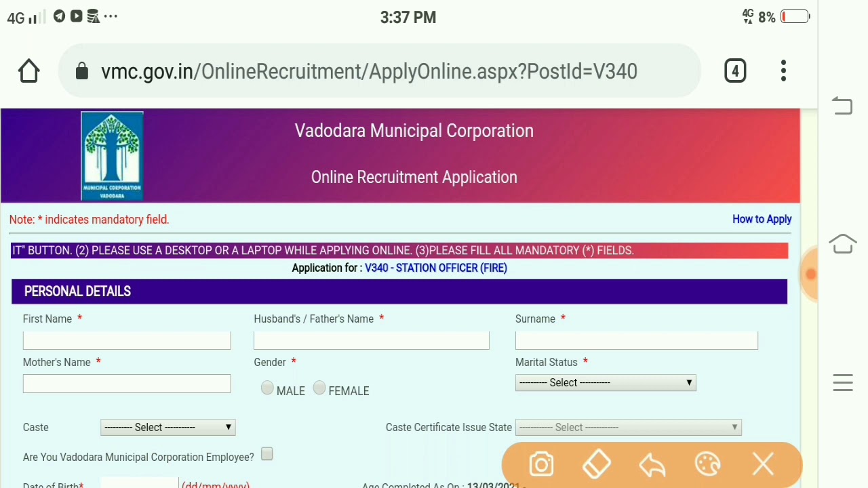This screenshot has width=868, height=488.
Task: Open Caste Certificate Issue State dropdown
Action: click(x=629, y=427)
